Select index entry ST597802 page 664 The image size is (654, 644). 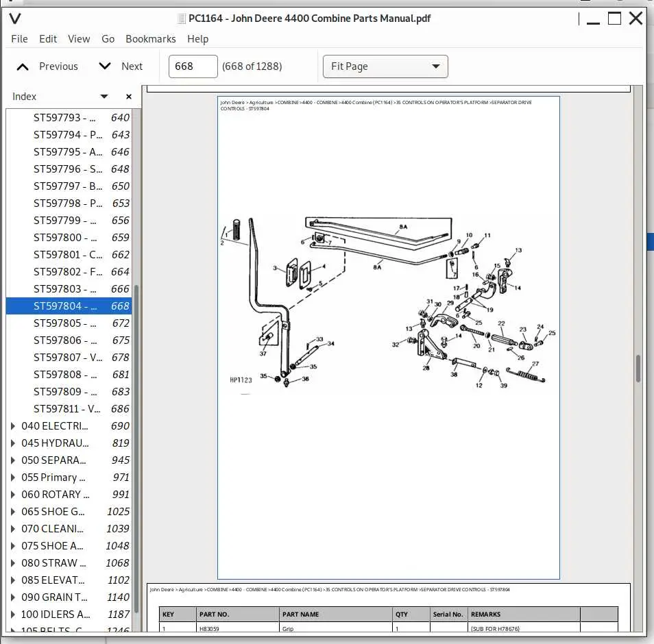tap(69, 271)
